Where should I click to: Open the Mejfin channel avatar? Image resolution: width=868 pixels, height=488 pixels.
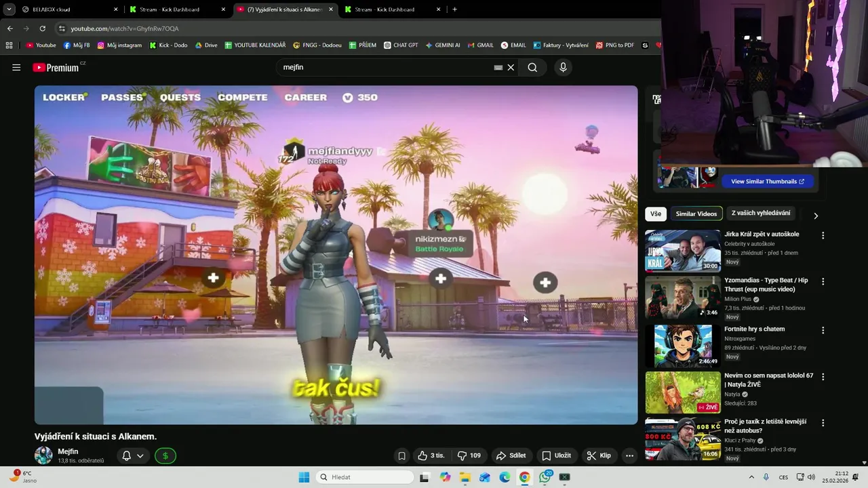[x=43, y=455]
